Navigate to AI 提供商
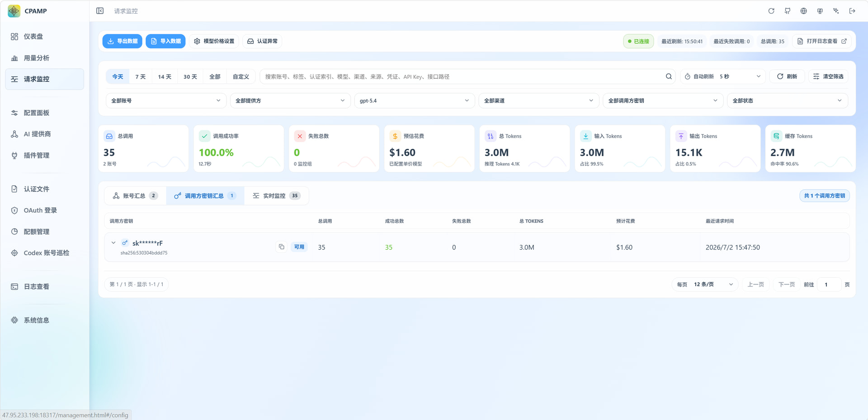Image resolution: width=868 pixels, height=420 pixels. coord(44,134)
